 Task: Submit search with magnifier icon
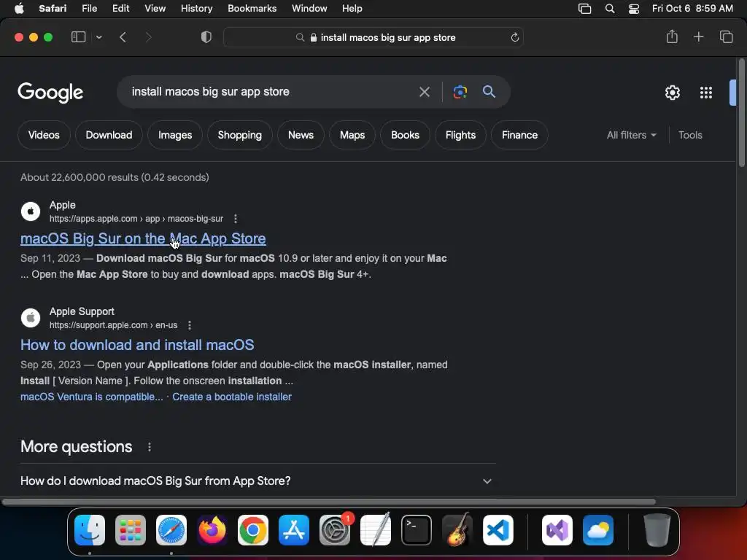[489, 91]
